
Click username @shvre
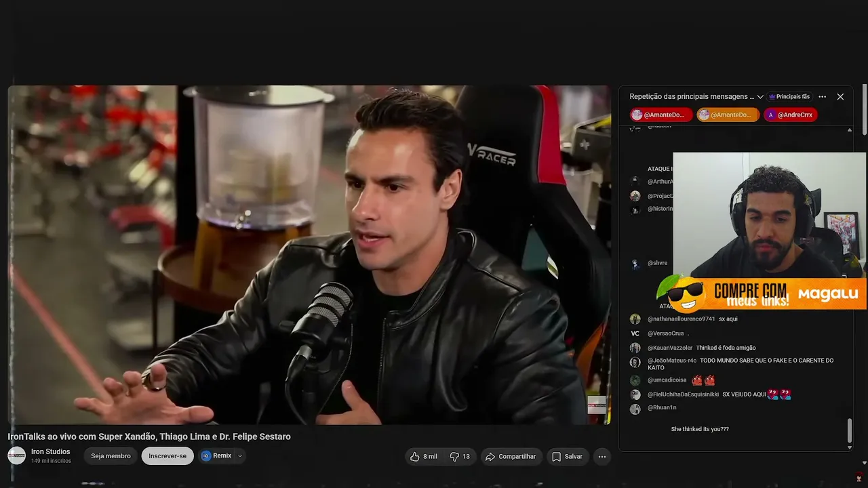click(x=657, y=263)
